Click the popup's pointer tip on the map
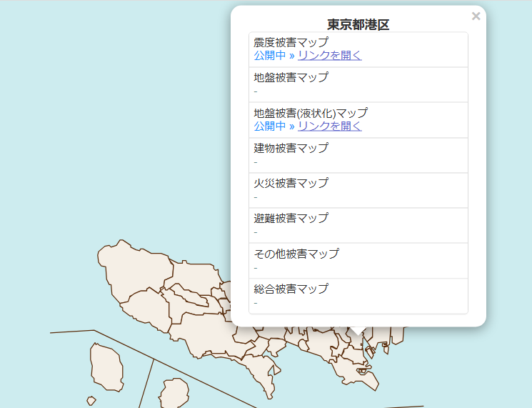Viewport: 532px width, 408px height. coord(358,332)
